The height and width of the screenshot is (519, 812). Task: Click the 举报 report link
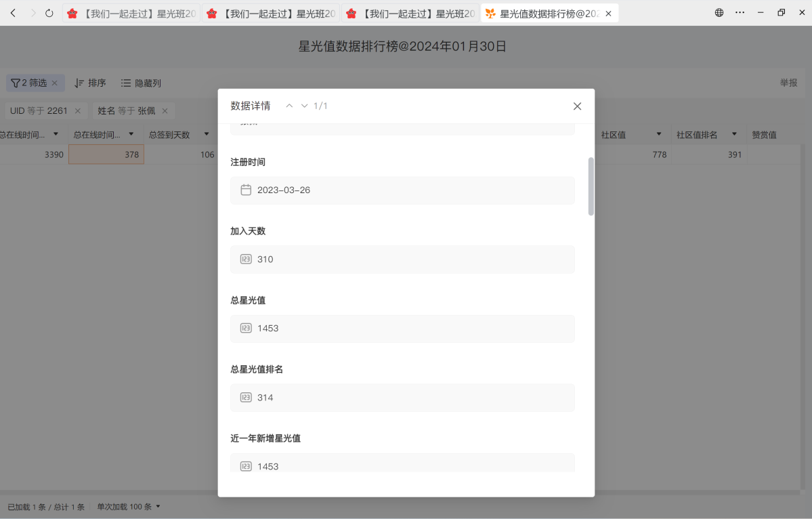tap(789, 83)
